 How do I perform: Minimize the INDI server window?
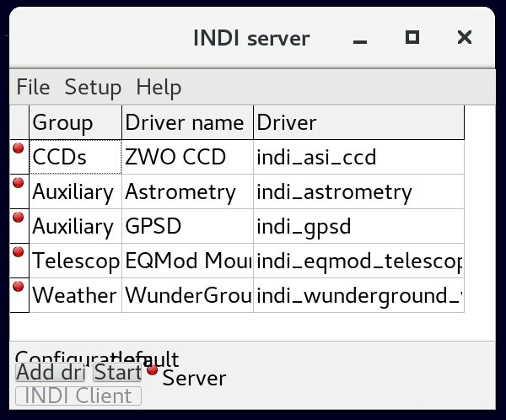point(361,38)
